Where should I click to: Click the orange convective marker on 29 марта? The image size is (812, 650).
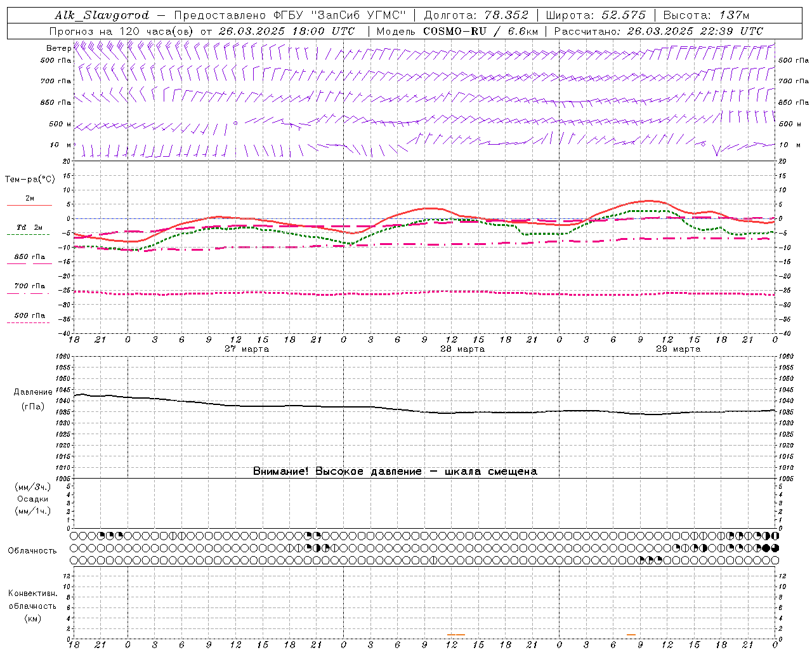coord(631,635)
